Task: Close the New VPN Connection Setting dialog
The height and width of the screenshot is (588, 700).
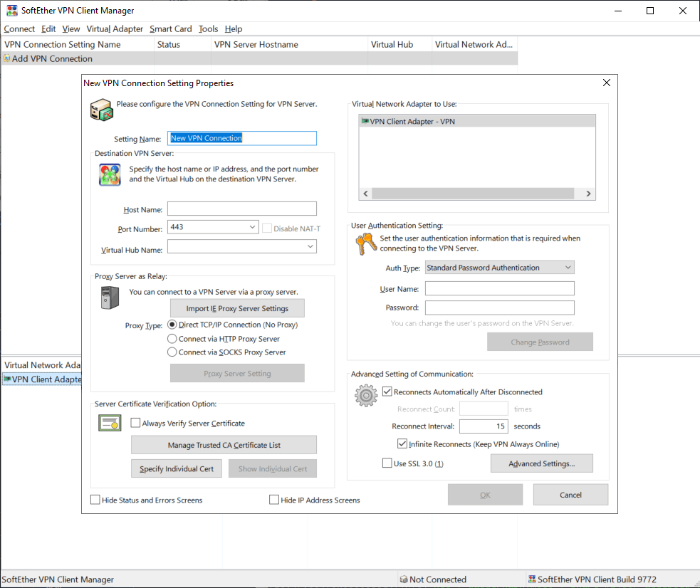Action: 606,83
